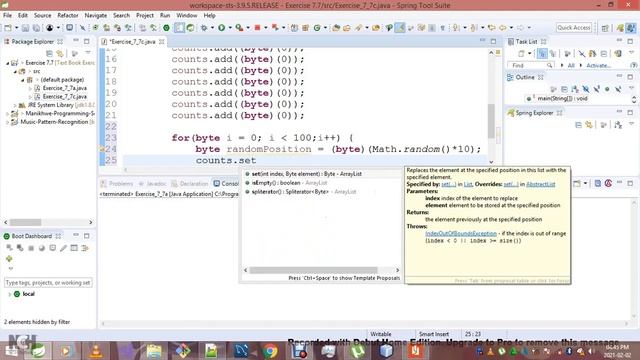Expand the Manikhwe-Programming project

(x=7, y=113)
